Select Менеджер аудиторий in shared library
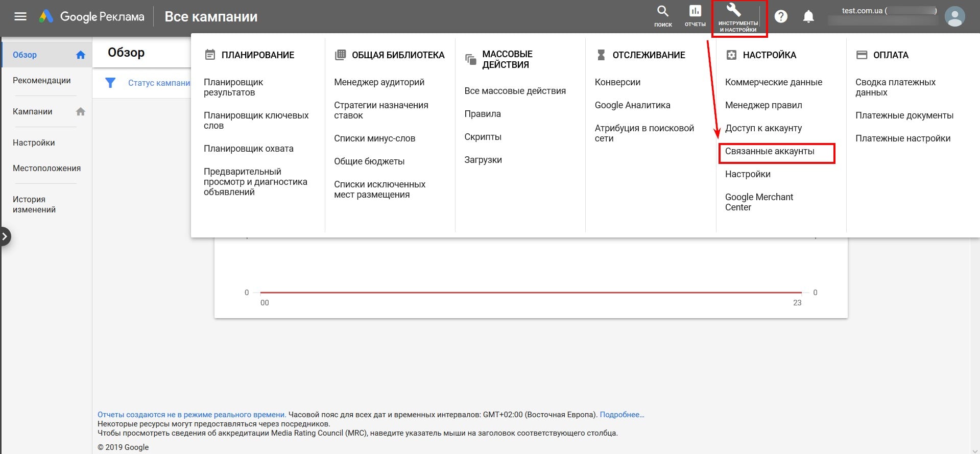The width and height of the screenshot is (980, 454). coord(379,82)
